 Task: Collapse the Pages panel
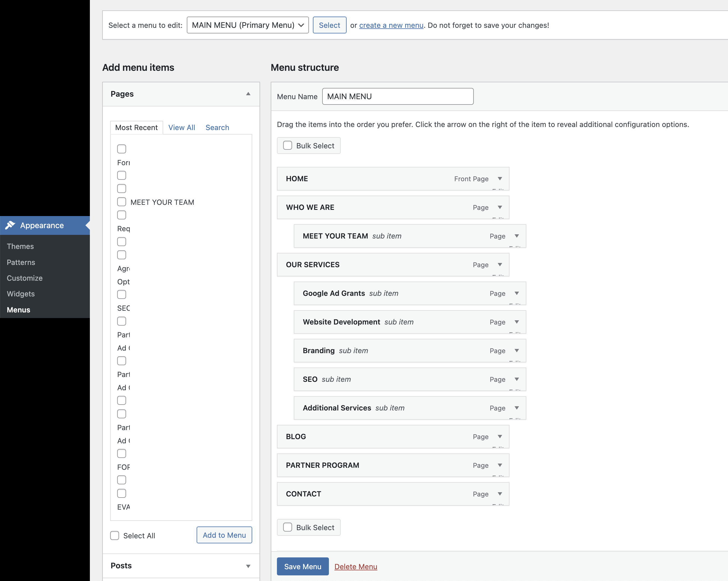tap(248, 94)
